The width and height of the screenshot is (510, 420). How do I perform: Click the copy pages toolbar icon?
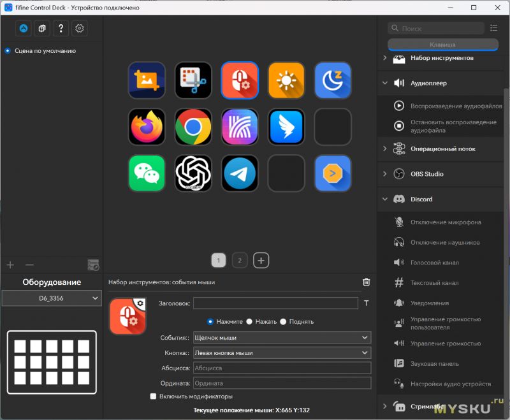coord(42,28)
